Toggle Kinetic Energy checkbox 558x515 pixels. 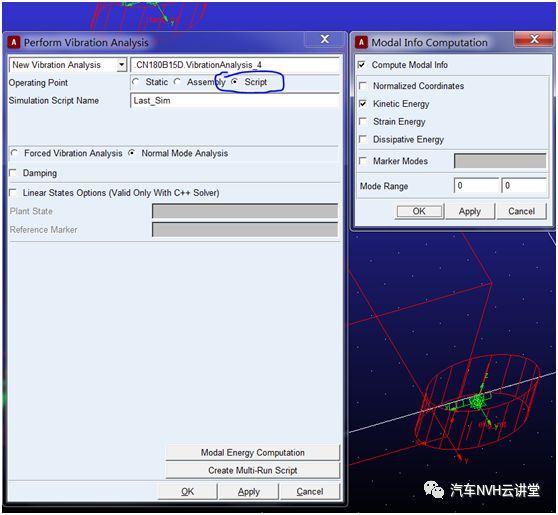pos(363,104)
